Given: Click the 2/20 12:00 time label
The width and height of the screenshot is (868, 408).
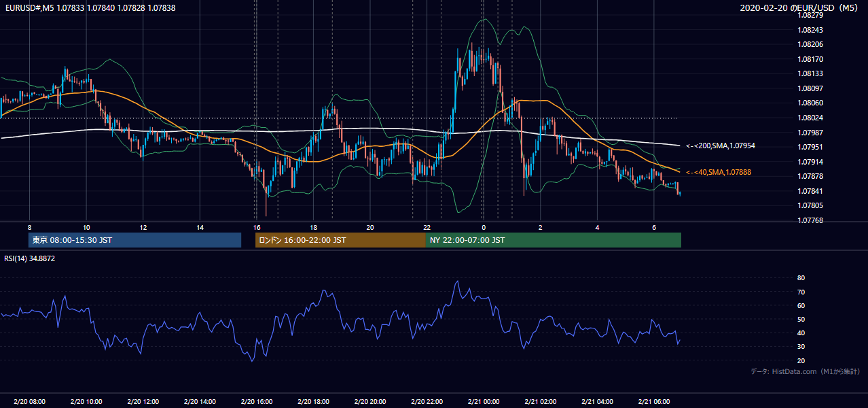Looking at the screenshot, I should (143, 402).
